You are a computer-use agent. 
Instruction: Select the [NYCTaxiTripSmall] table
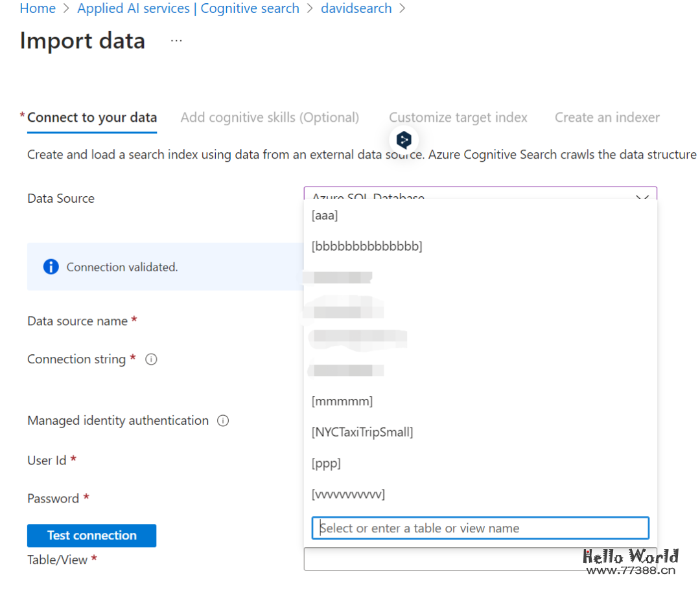pyautogui.click(x=362, y=432)
